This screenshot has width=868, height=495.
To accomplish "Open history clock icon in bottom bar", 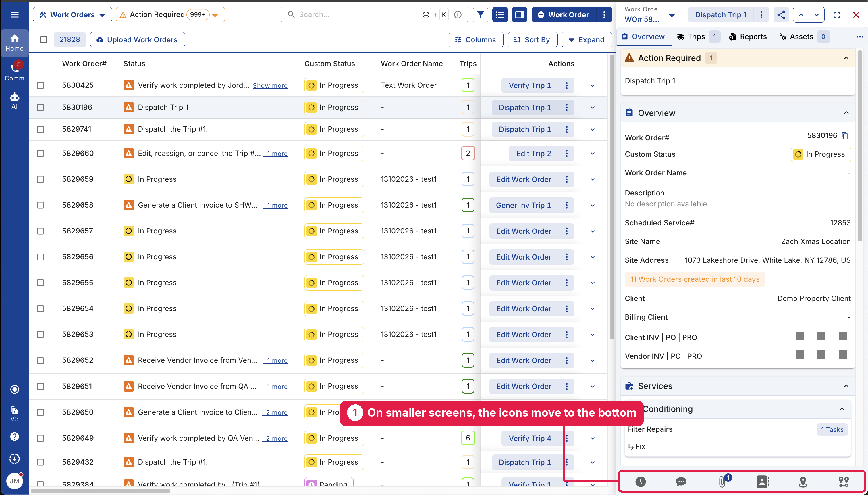I will point(641,481).
